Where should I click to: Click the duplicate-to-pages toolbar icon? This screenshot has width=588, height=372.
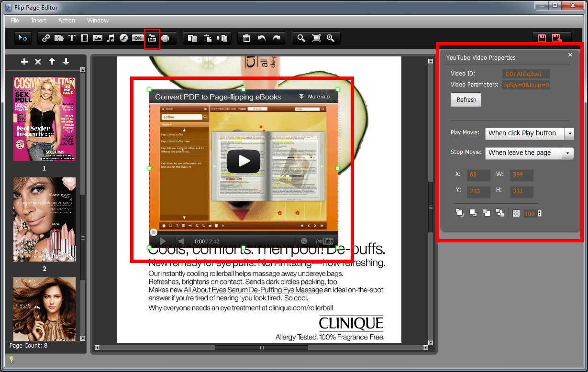pos(222,38)
